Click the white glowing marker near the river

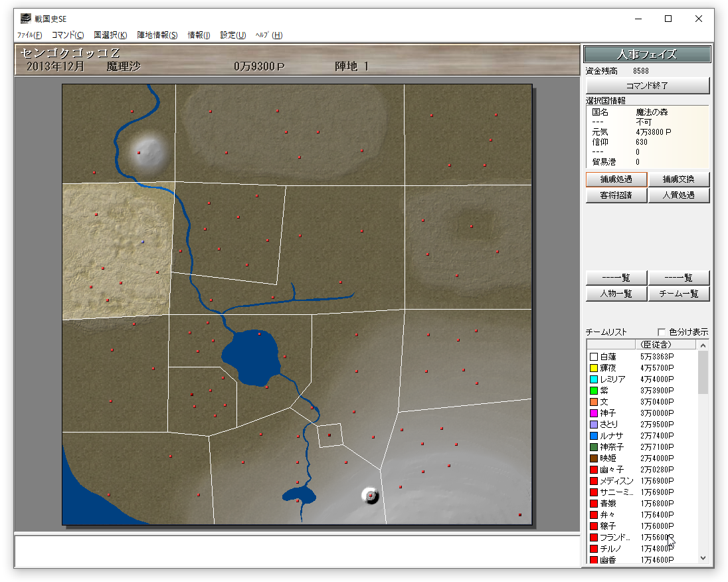tap(147, 151)
